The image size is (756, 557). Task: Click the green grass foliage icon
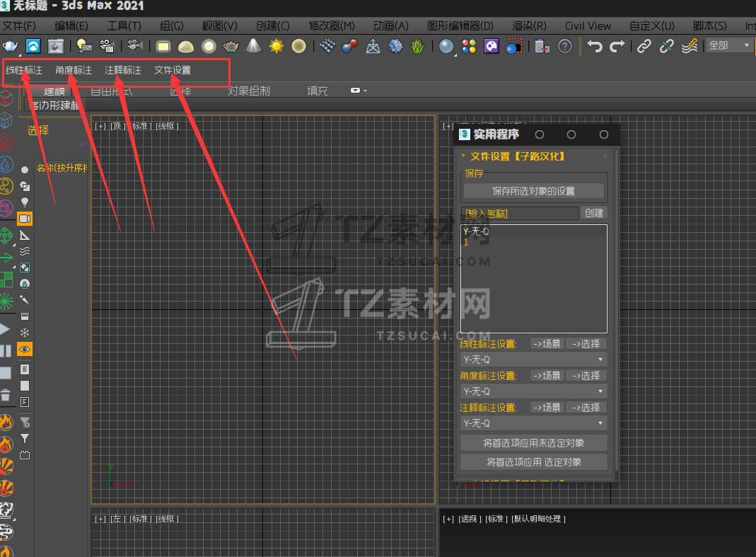click(x=417, y=46)
